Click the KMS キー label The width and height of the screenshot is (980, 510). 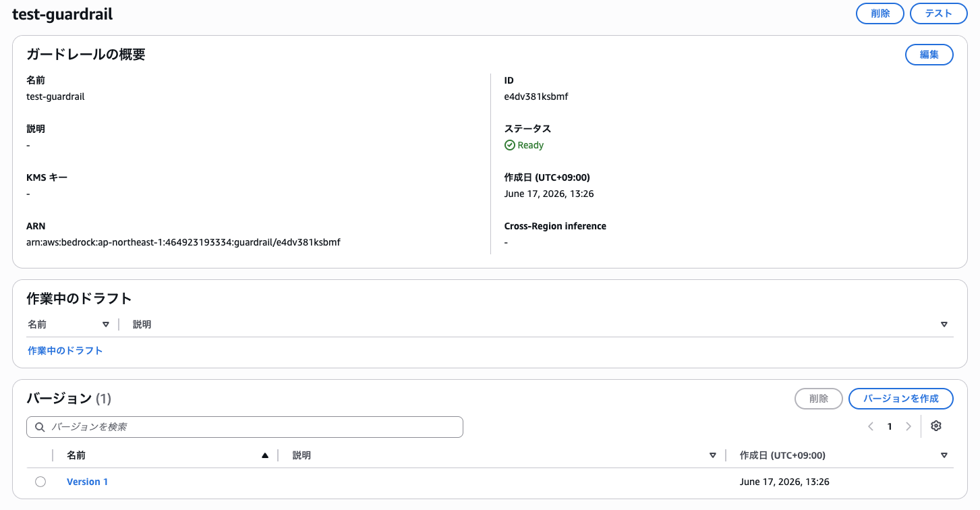pyautogui.click(x=47, y=177)
